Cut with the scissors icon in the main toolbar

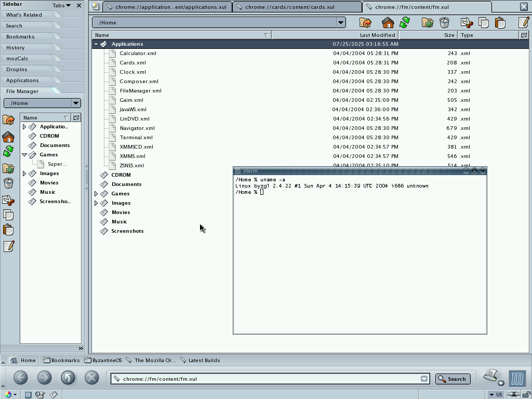pos(467,23)
